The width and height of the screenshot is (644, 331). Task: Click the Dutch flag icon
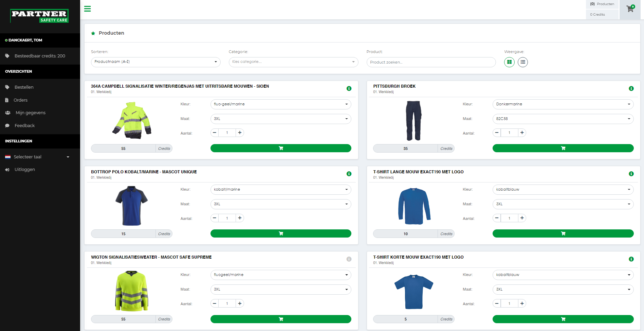pos(8,157)
